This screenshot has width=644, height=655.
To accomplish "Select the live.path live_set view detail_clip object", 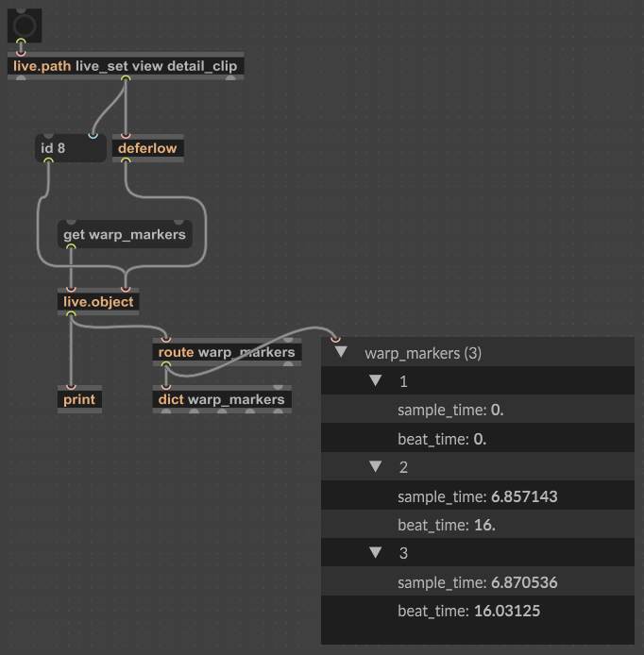I will point(125,66).
